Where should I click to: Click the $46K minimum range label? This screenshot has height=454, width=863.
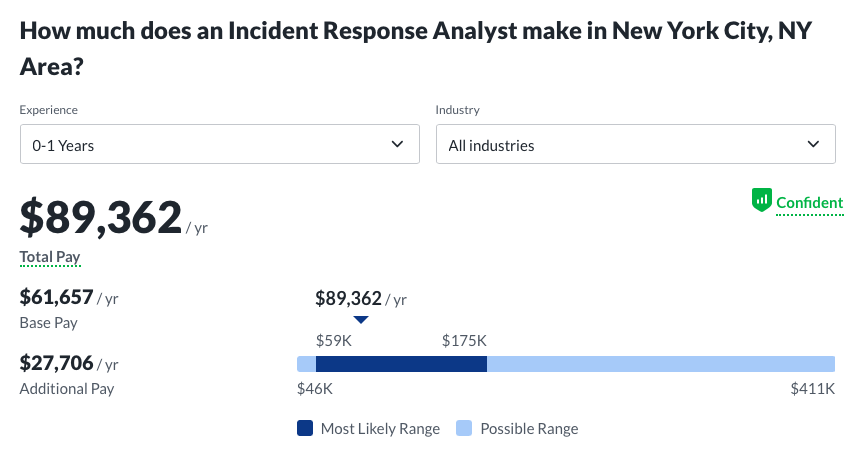point(315,388)
